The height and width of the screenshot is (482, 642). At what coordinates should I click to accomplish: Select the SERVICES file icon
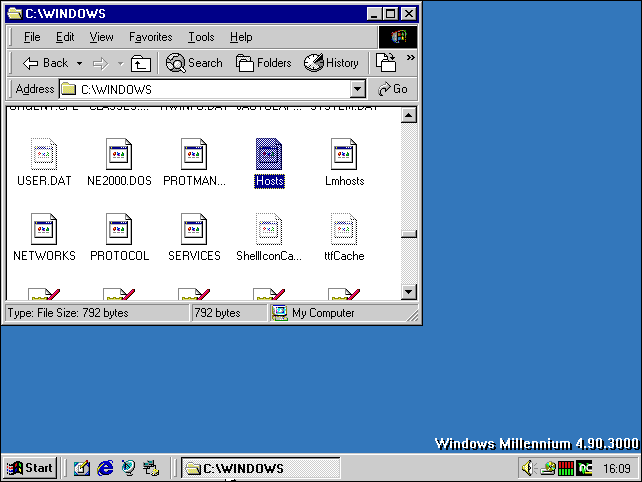pyautogui.click(x=194, y=229)
